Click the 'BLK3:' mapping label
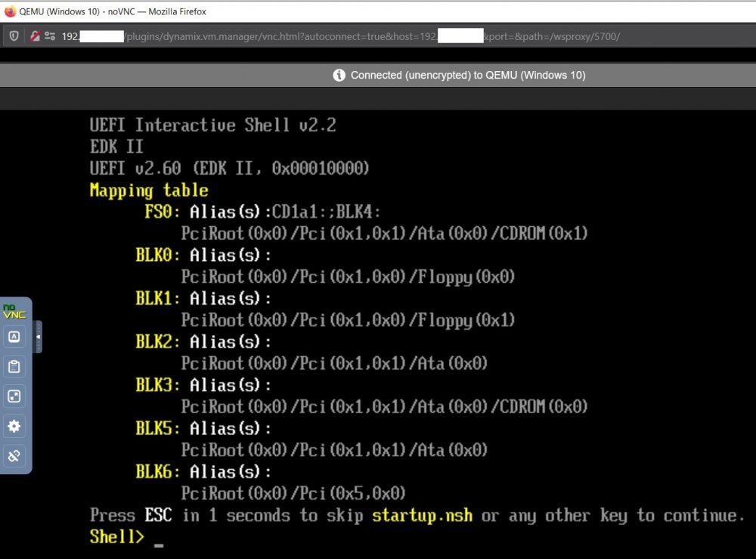Screen dimensions: 756x559 point(158,385)
